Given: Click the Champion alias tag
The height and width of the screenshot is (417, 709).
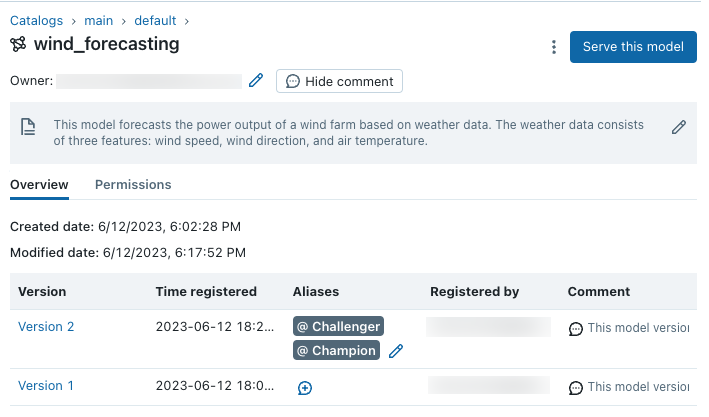Looking at the screenshot, I should coord(336,350).
